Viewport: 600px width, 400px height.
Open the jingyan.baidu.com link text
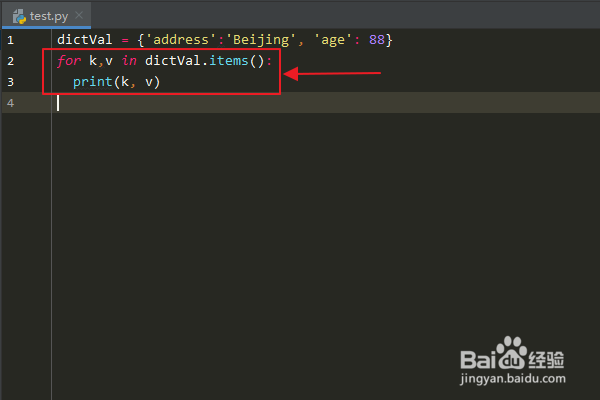tap(513, 379)
